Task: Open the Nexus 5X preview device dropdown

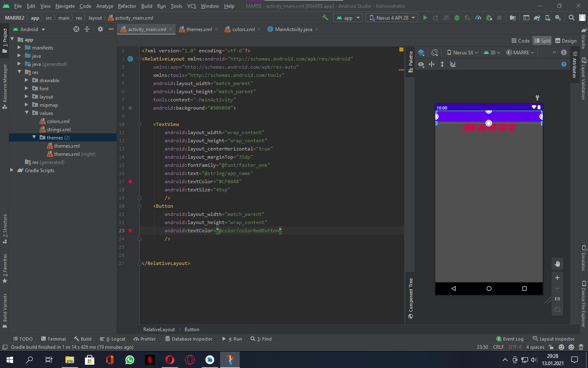Action: click(463, 52)
